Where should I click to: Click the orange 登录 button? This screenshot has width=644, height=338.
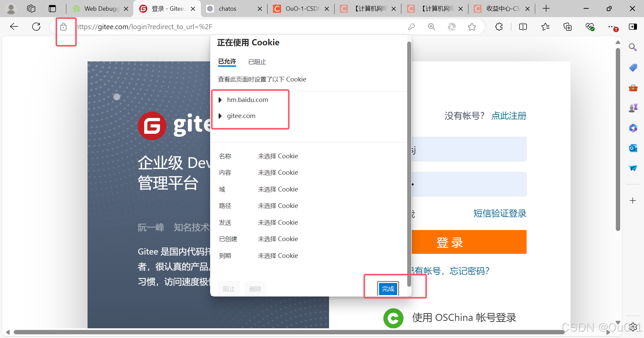pos(469,242)
